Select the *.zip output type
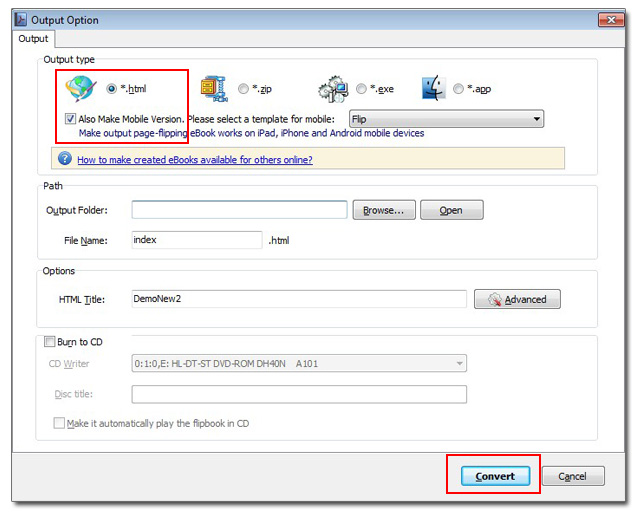Viewport: 640px width, 521px height. (243, 89)
